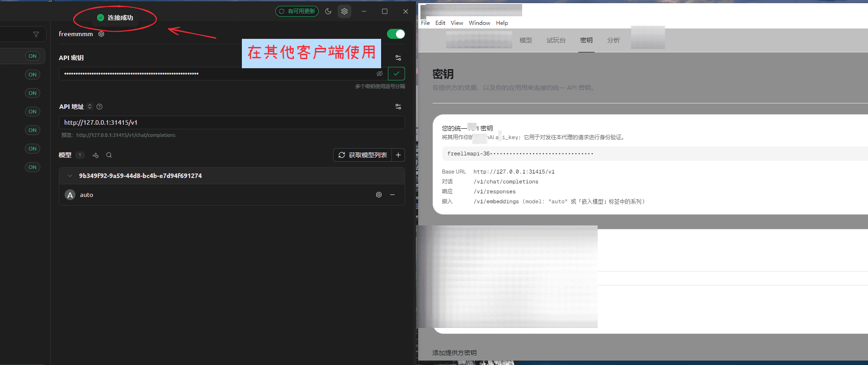The height and width of the screenshot is (365, 868).
Task: Click the 多个密钥使用逗号分隔 hint text
Action: click(380, 86)
